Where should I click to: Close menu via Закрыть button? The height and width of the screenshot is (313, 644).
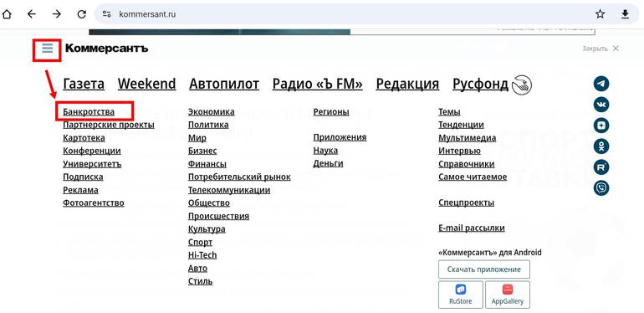pos(601,49)
